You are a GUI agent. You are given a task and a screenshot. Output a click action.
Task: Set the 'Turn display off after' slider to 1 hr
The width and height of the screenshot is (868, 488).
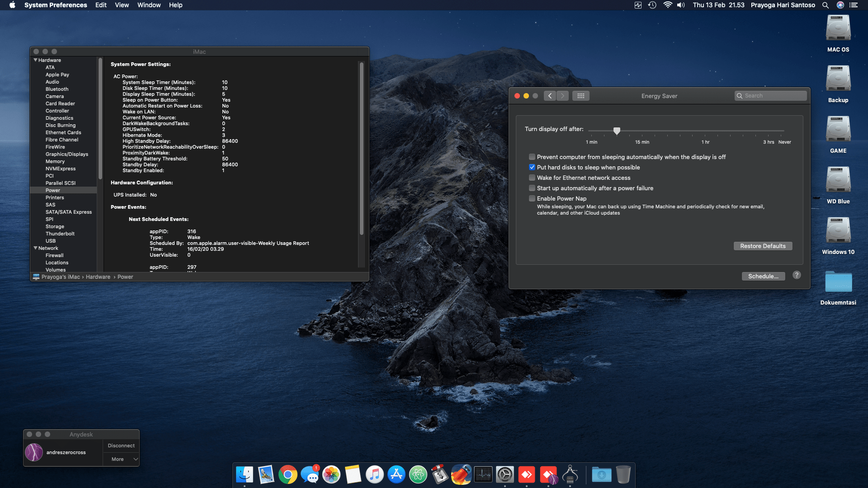point(706,131)
